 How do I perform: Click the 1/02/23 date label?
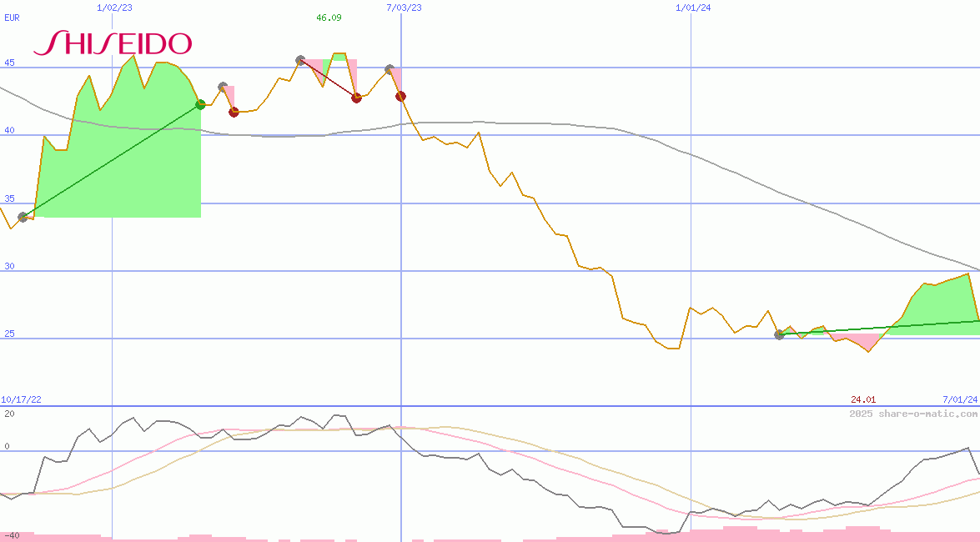click(x=114, y=7)
